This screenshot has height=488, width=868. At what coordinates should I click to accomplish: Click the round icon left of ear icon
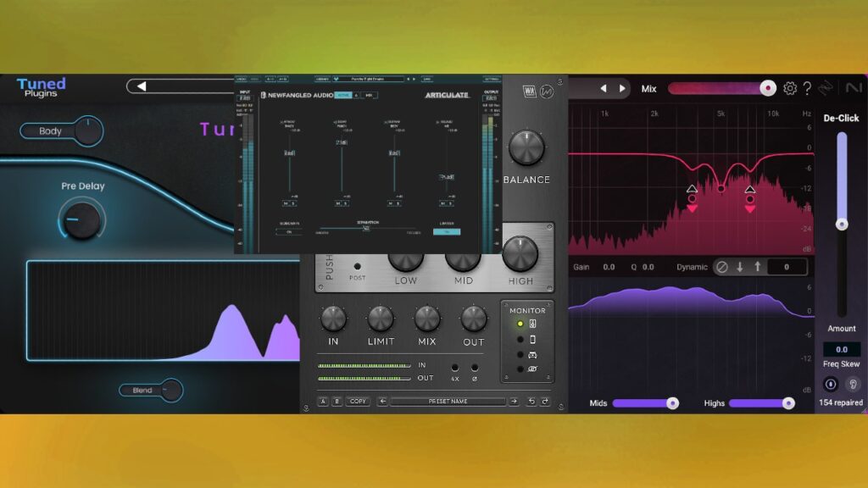[x=831, y=384]
